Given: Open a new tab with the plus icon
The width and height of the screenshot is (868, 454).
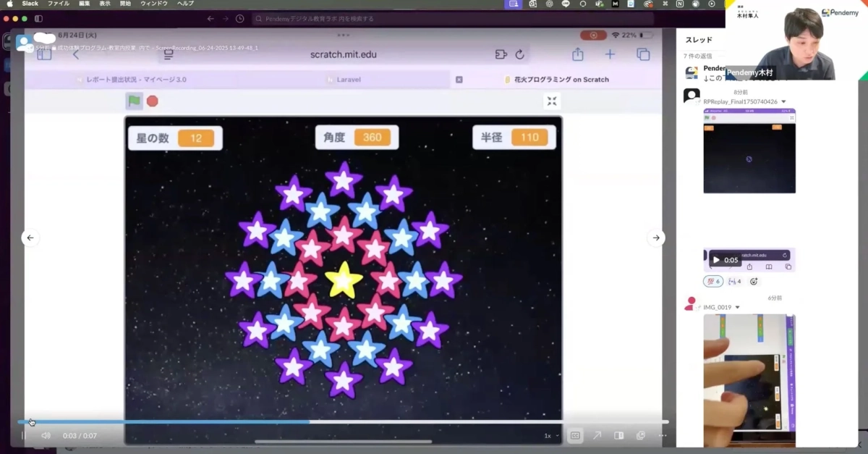Looking at the screenshot, I should tap(610, 54).
